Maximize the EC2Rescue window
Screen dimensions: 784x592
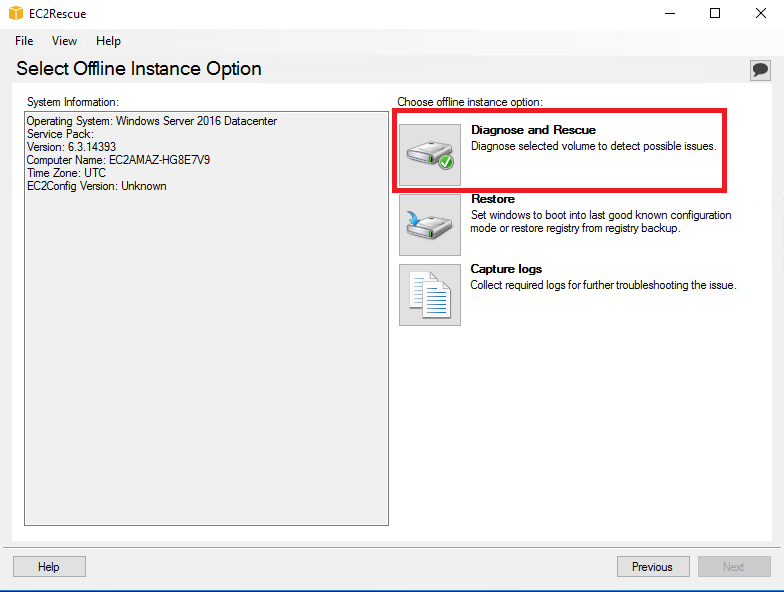(715, 14)
